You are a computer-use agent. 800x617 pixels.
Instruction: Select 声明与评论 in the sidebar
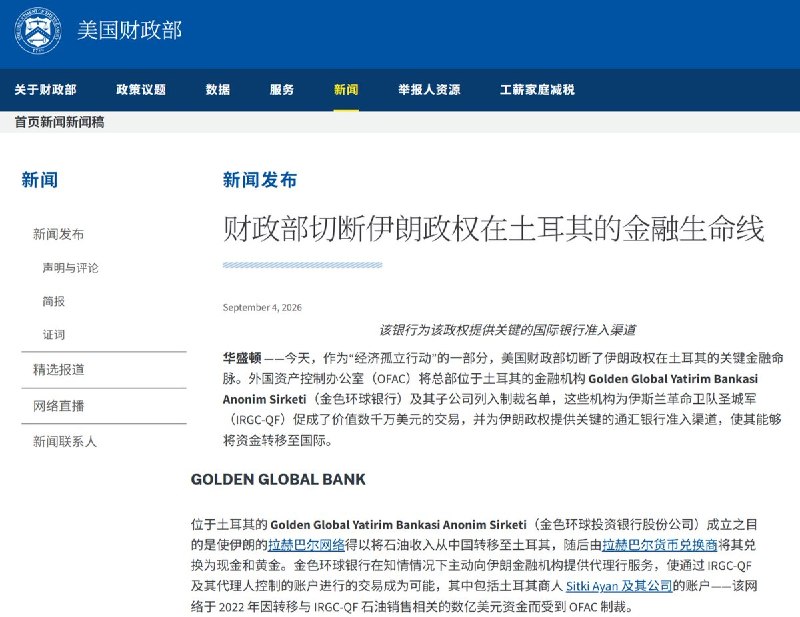(x=70, y=268)
